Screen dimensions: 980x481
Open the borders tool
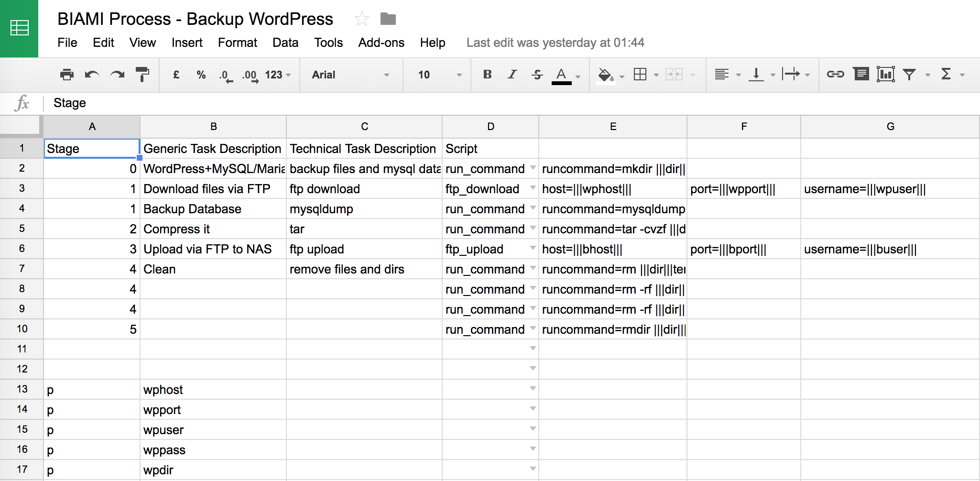[640, 75]
